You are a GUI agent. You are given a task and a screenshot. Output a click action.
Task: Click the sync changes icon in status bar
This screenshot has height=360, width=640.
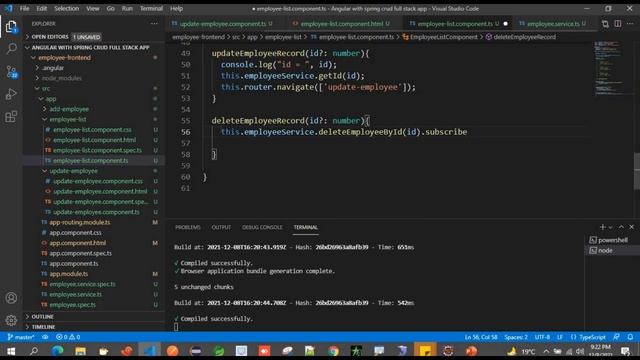45,337
